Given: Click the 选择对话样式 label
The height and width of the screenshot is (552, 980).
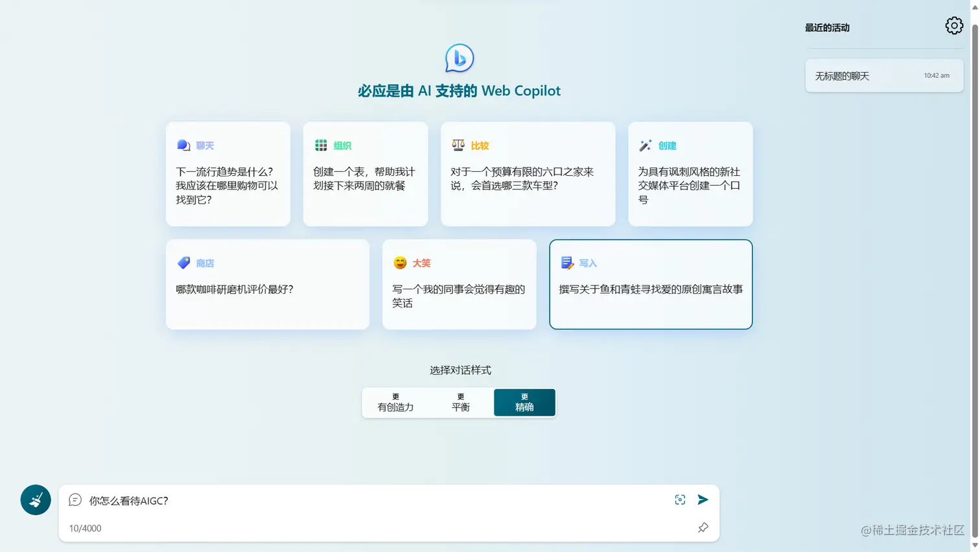Looking at the screenshot, I should 460,370.
